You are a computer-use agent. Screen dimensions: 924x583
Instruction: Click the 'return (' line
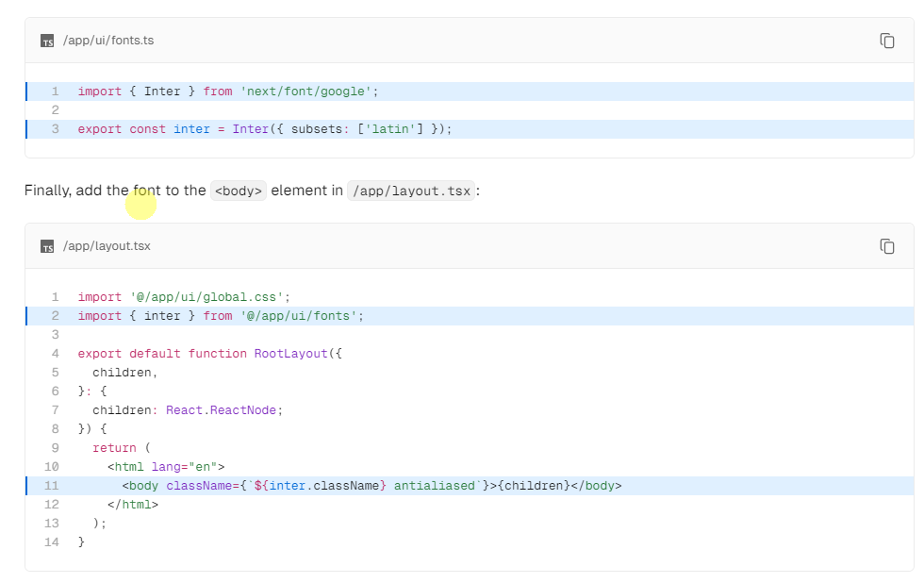click(x=122, y=448)
